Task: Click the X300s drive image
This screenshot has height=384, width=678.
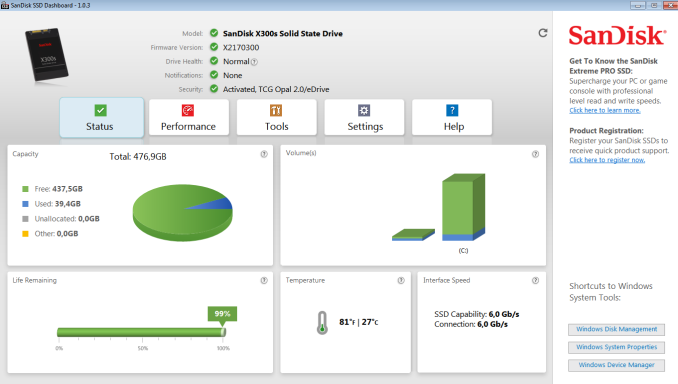Action: click(47, 54)
